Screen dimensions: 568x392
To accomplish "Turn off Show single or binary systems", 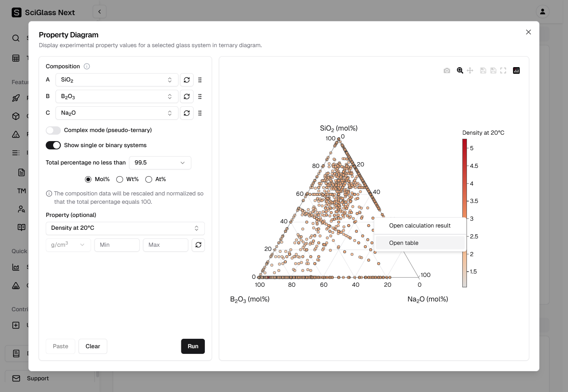I will pyautogui.click(x=53, y=145).
